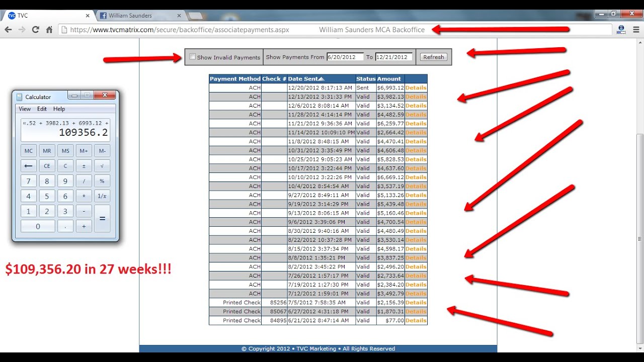Sort by Payment Method column header
644x362 pixels.
coord(235,79)
